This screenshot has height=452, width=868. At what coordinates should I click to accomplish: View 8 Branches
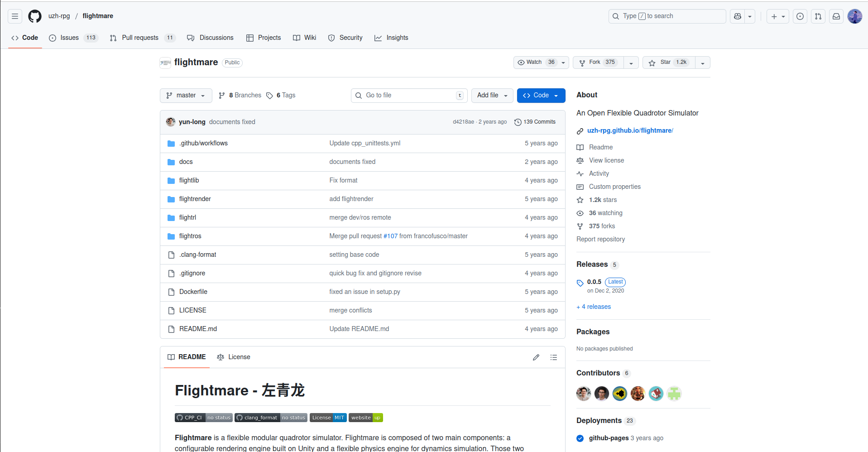point(240,95)
